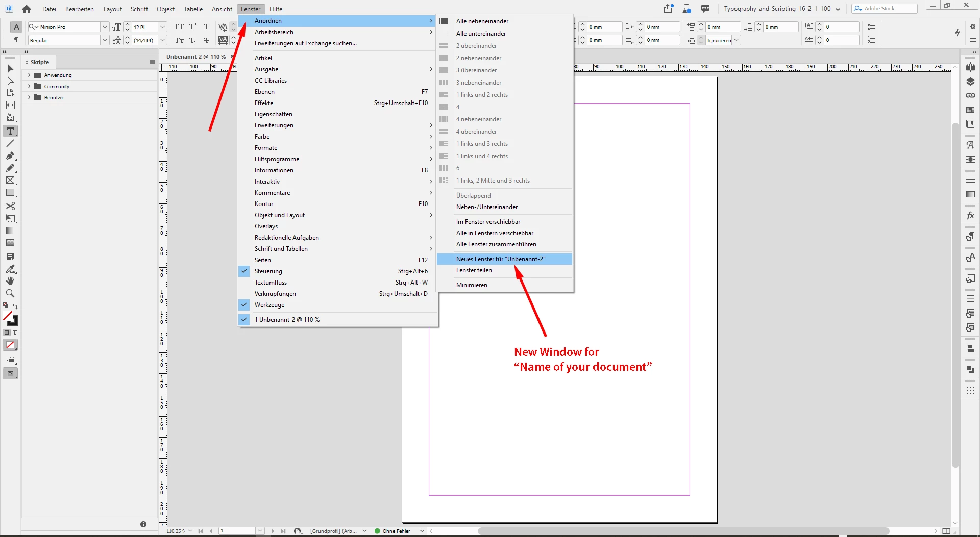Select the Pen tool
980x537 pixels.
click(x=10, y=156)
